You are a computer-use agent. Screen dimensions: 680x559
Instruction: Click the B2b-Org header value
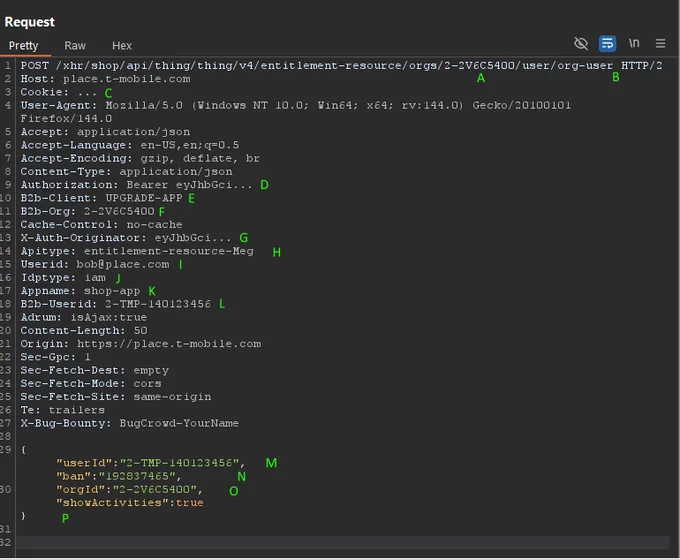[119, 211]
